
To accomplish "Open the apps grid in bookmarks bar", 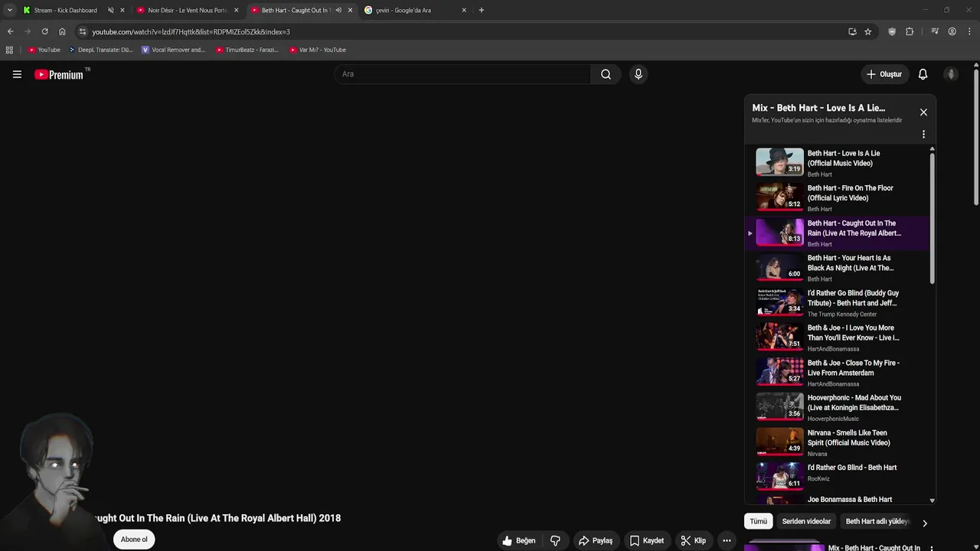I will pyautogui.click(x=9, y=50).
